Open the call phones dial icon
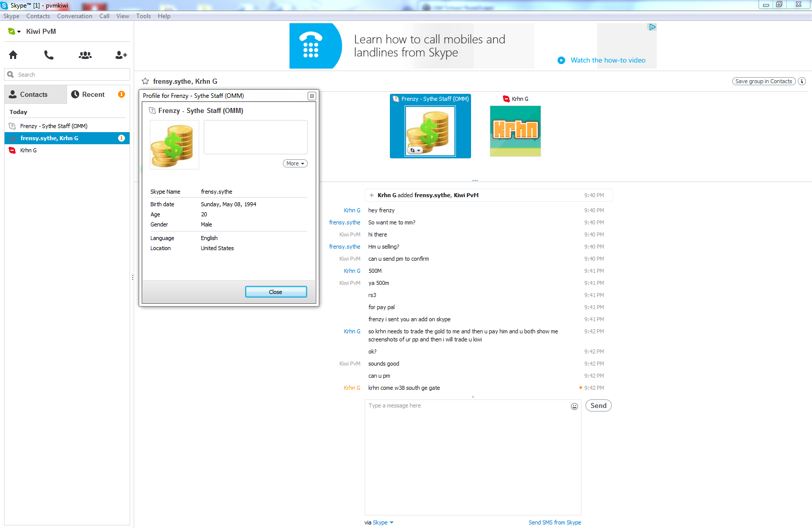 pyautogui.click(x=49, y=55)
